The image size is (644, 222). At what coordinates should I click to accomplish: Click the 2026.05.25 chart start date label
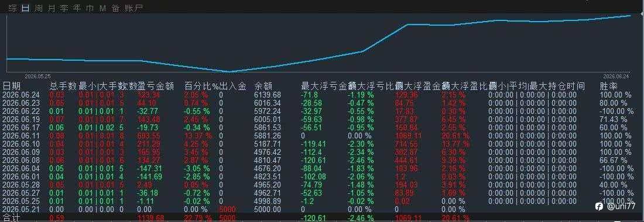pos(38,77)
